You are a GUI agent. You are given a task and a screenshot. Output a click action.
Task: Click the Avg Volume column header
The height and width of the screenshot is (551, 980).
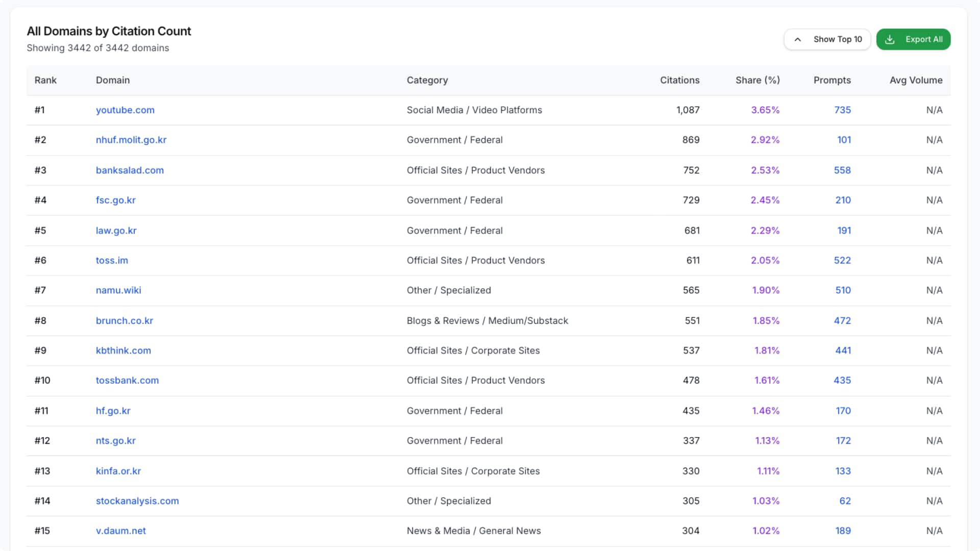[x=916, y=80]
